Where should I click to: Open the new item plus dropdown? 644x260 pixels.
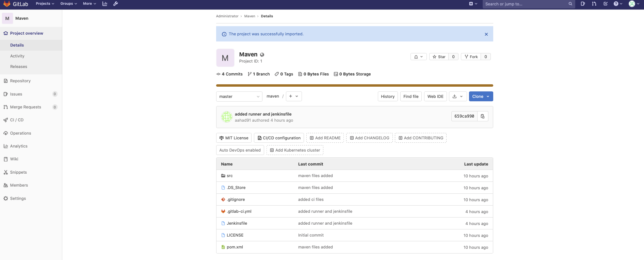[x=473, y=4]
